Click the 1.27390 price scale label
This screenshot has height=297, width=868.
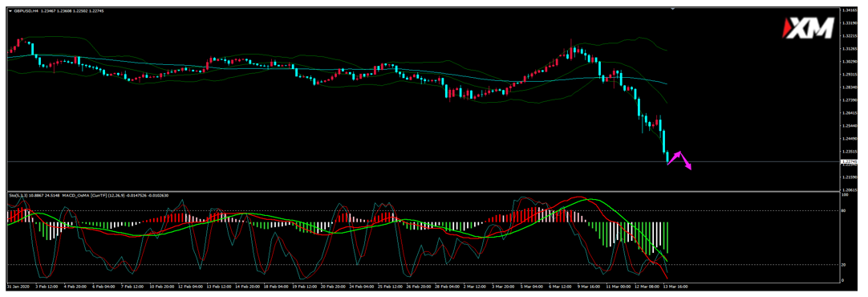click(850, 100)
